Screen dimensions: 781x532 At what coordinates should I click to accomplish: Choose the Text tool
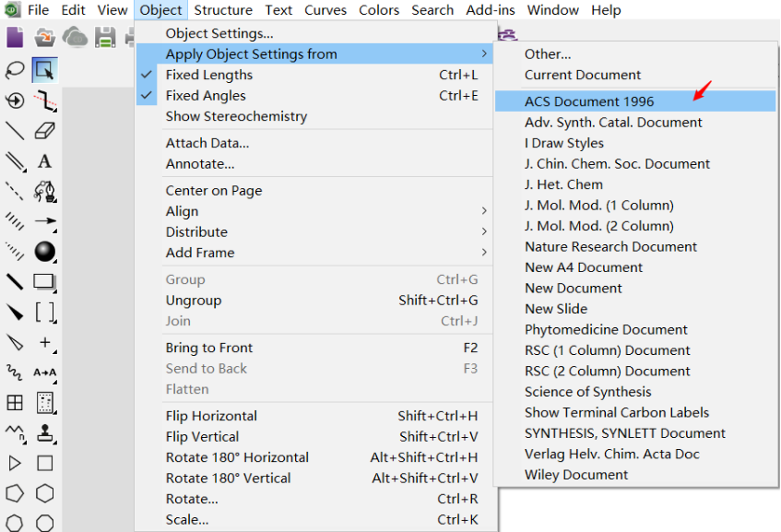(44, 160)
